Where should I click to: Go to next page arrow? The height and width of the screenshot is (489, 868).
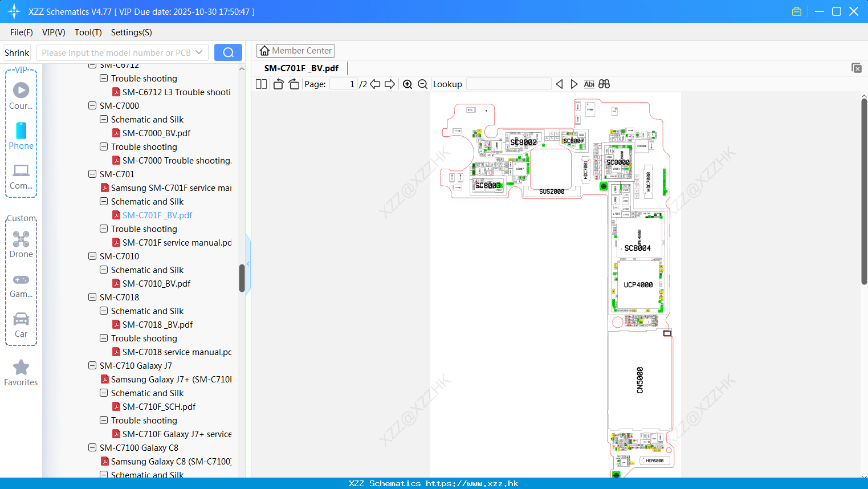pyautogui.click(x=390, y=84)
